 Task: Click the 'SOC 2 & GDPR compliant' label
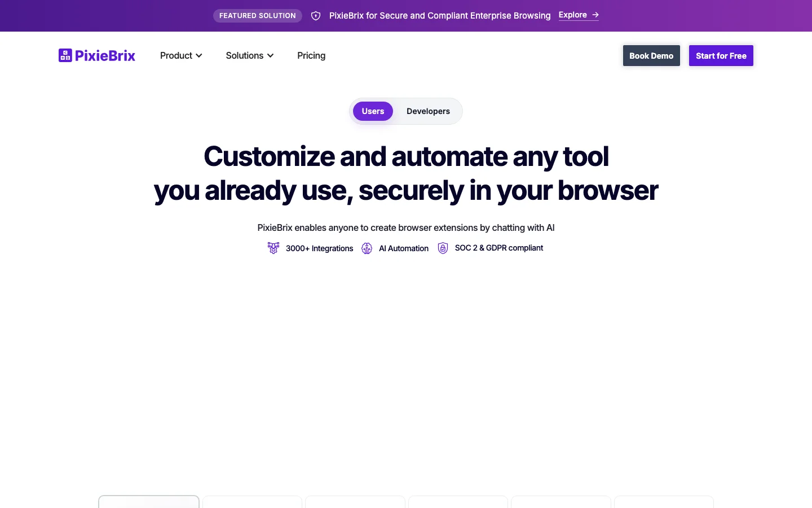pos(499,248)
